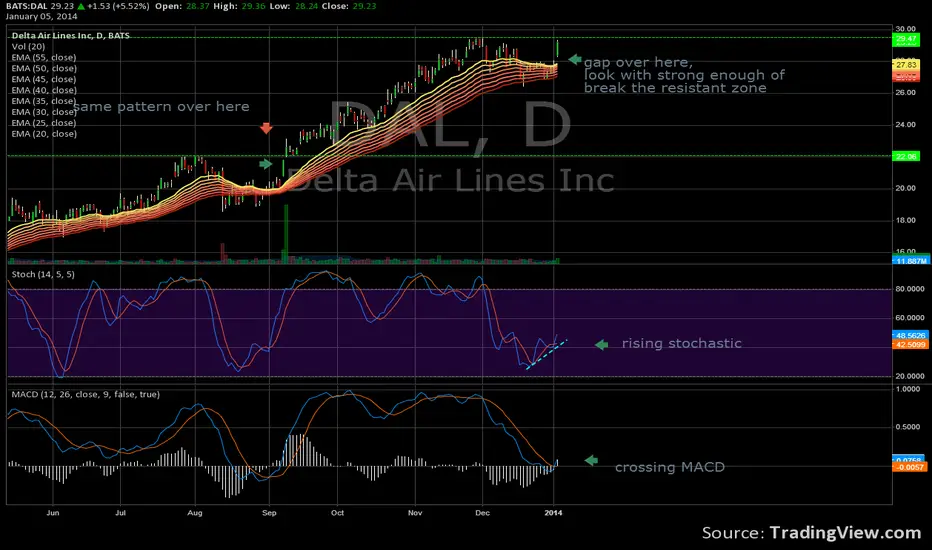Select the EMA (35, close) legend
The width and height of the screenshot is (932, 550).
44,101
